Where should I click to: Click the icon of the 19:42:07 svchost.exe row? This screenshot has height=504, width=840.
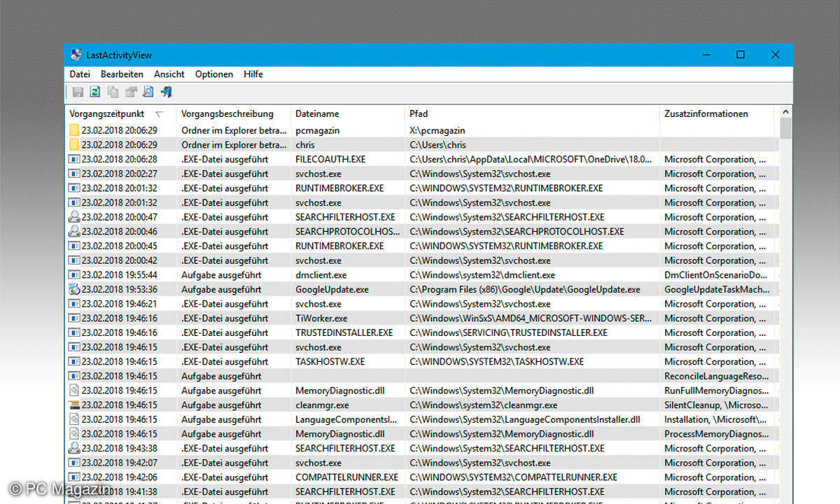[x=74, y=463]
